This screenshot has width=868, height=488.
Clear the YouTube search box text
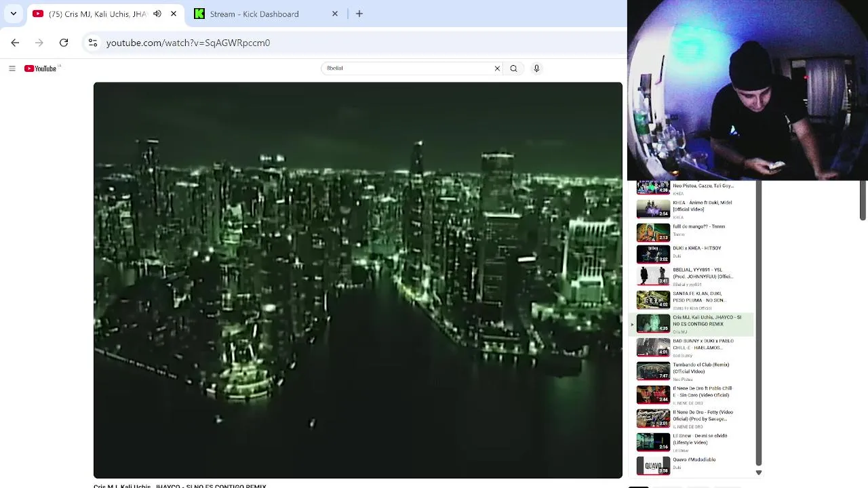click(x=497, y=68)
